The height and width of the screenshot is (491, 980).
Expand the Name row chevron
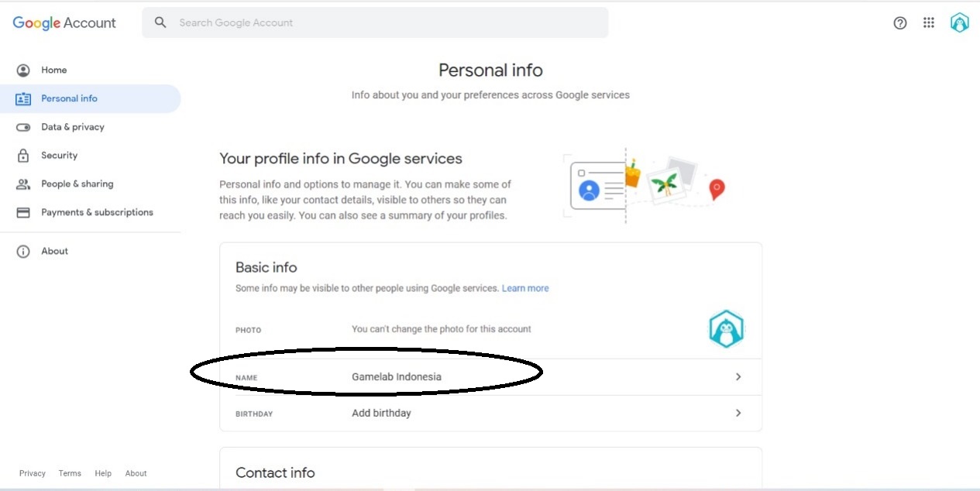point(738,377)
